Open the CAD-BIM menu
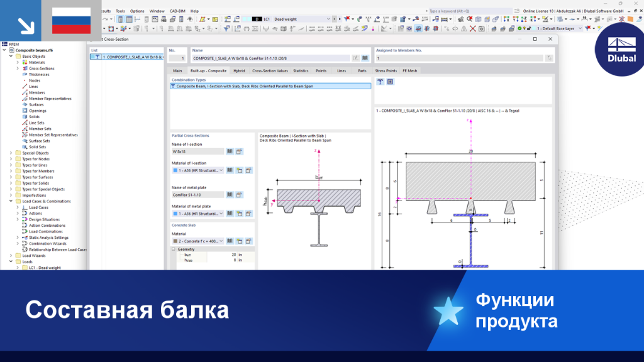644x362 pixels. click(x=177, y=11)
